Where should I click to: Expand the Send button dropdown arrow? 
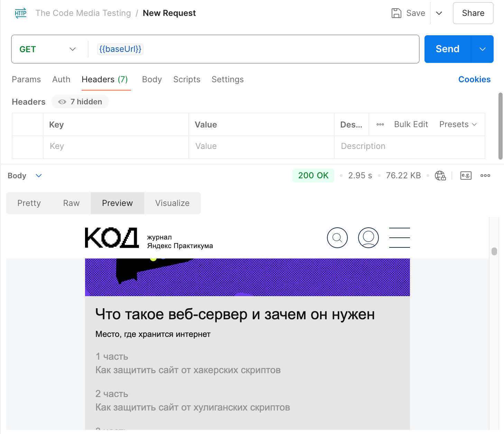pos(482,49)
